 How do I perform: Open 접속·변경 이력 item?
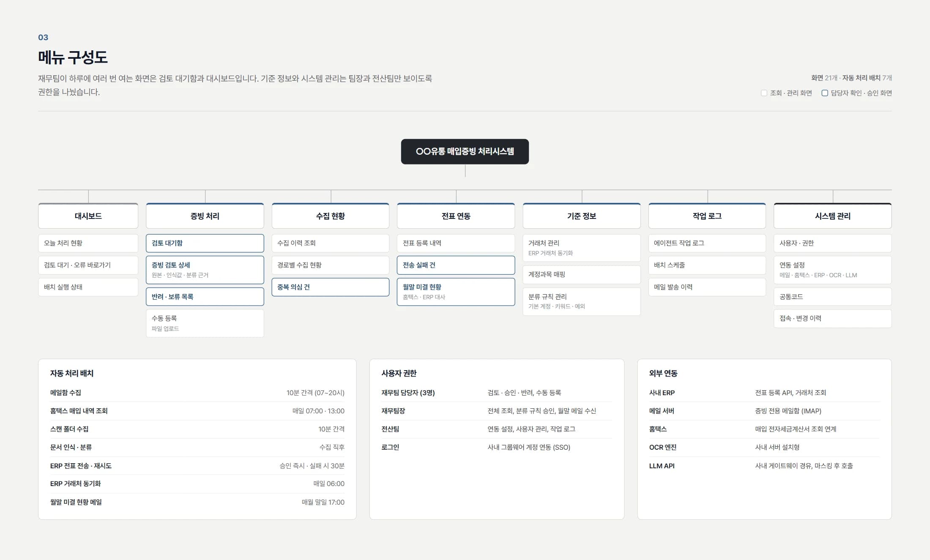(833, 319)
